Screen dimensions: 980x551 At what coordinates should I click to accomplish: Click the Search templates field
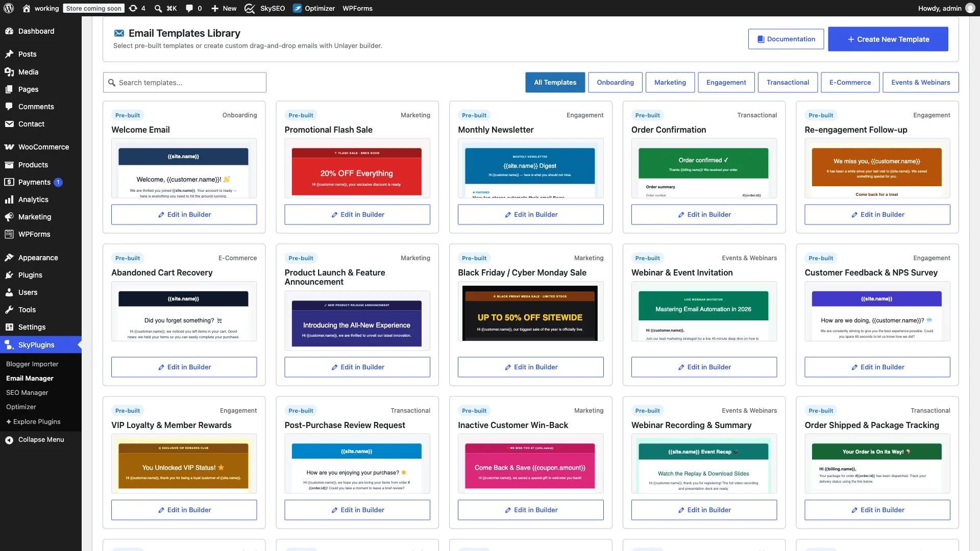click(184, 82)
